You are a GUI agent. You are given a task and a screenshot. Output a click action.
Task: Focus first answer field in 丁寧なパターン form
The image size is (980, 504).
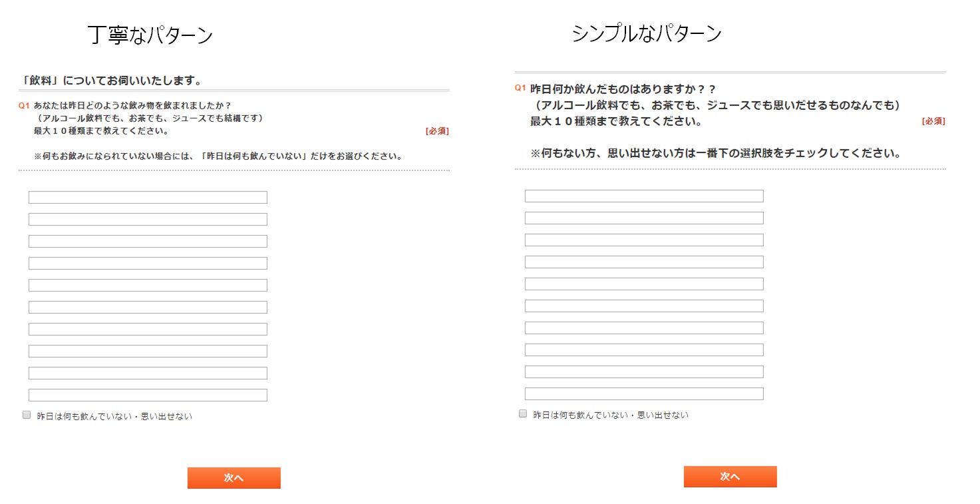pyautogui.click(x=148, y=197)
